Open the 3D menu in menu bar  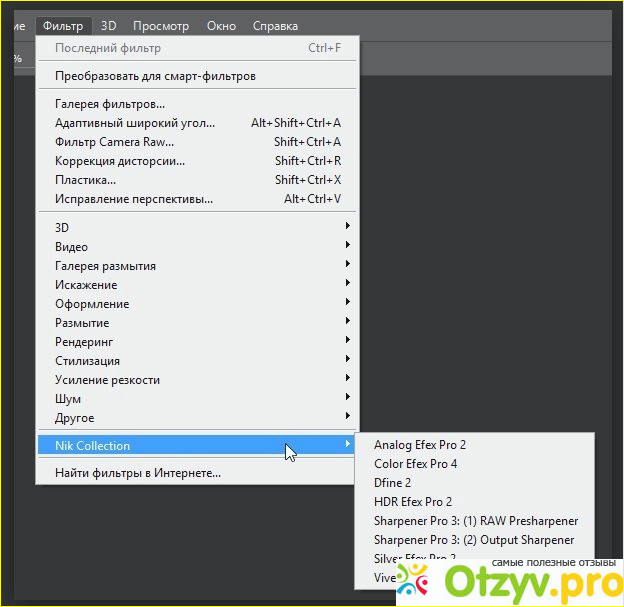coord(109,26)
